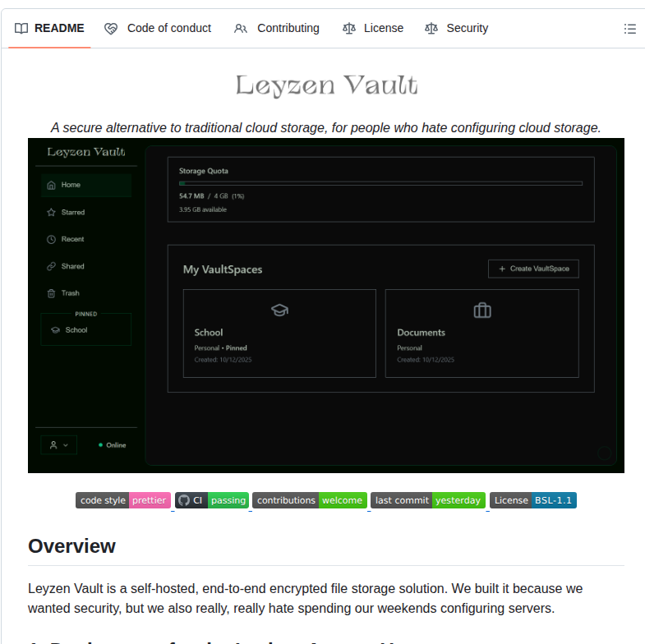
Task: Click the plus icon on Create VaultSpace
Action: [502, 269]
